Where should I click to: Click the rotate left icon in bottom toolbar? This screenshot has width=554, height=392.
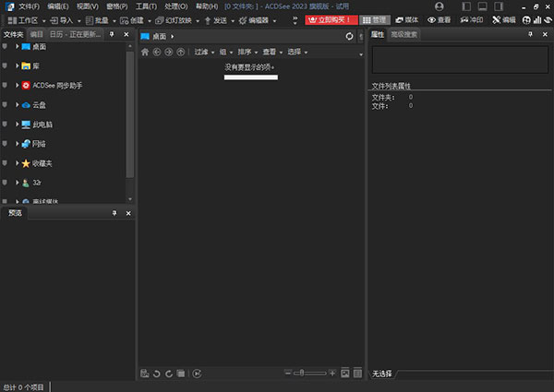pyautogui.click(x=157, y=374)
